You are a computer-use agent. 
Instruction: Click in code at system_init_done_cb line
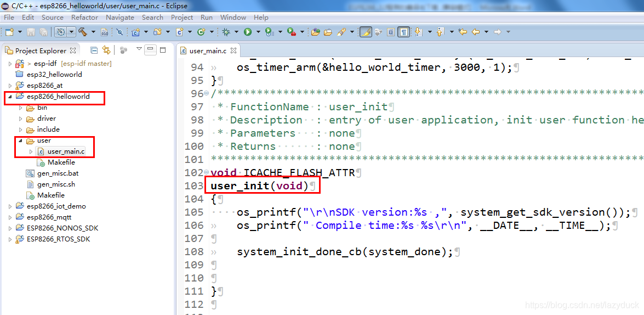(345, 252)
